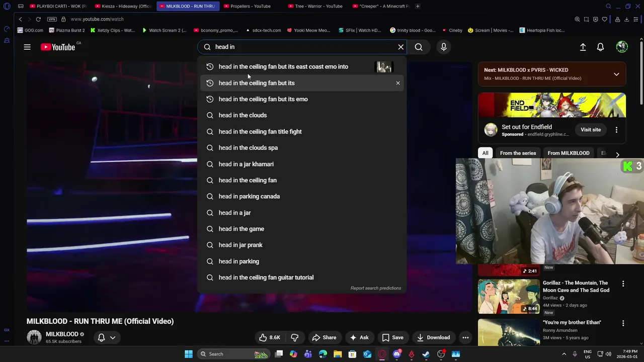Switch to the Kiesza - Hideaway tab
Viewport: 644px width, 362px height.
123,6
